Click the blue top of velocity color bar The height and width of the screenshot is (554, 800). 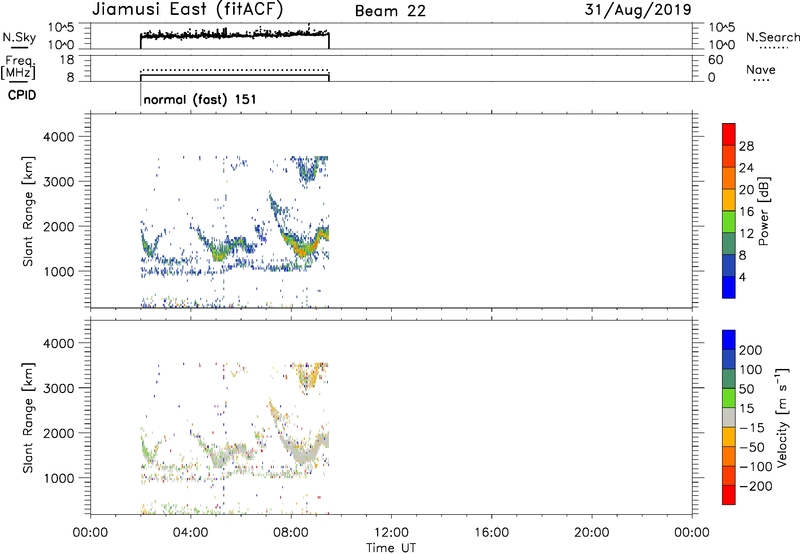(x=729, y=340)
